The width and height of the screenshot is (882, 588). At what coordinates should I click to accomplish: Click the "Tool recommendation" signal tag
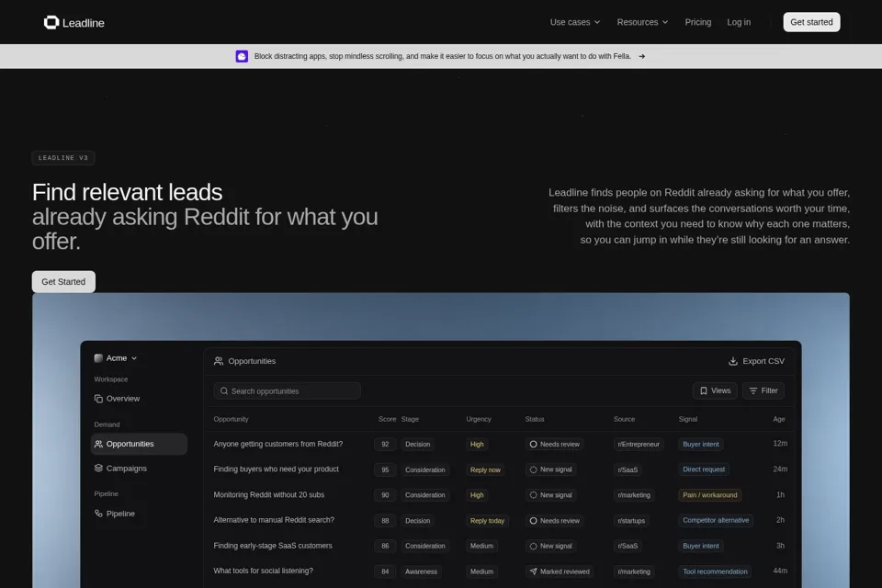point(715,571)
